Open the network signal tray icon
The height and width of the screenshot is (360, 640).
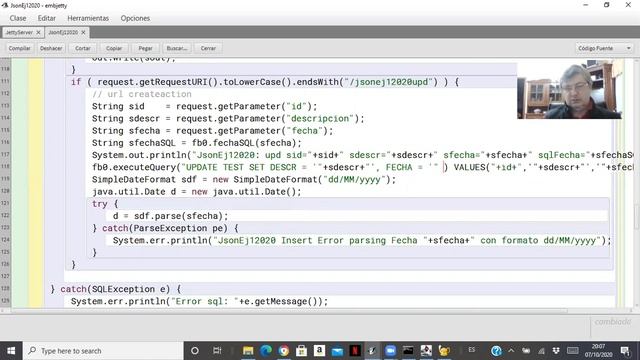(541, 351)
